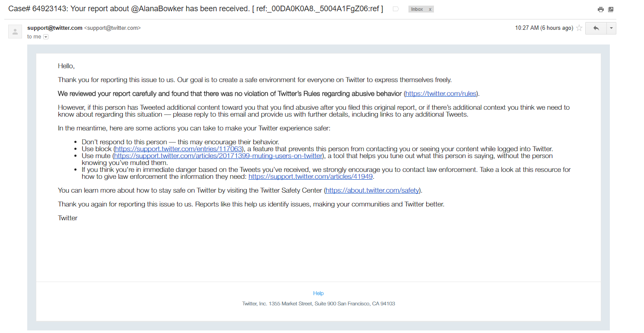Expand recipient details next to "to me"
The height and width of the screenshot is (333, 644).
pos(46,37)
